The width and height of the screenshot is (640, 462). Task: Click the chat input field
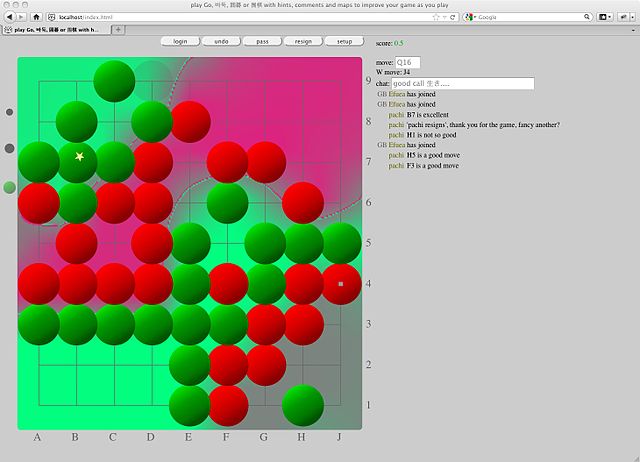point(462,84)
